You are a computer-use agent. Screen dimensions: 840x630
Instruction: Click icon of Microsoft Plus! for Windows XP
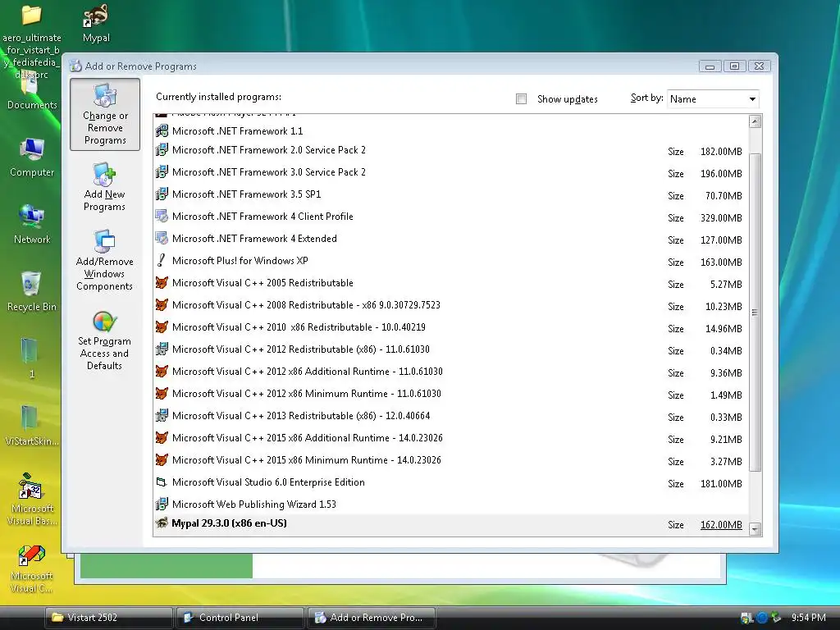click(162, 260)
